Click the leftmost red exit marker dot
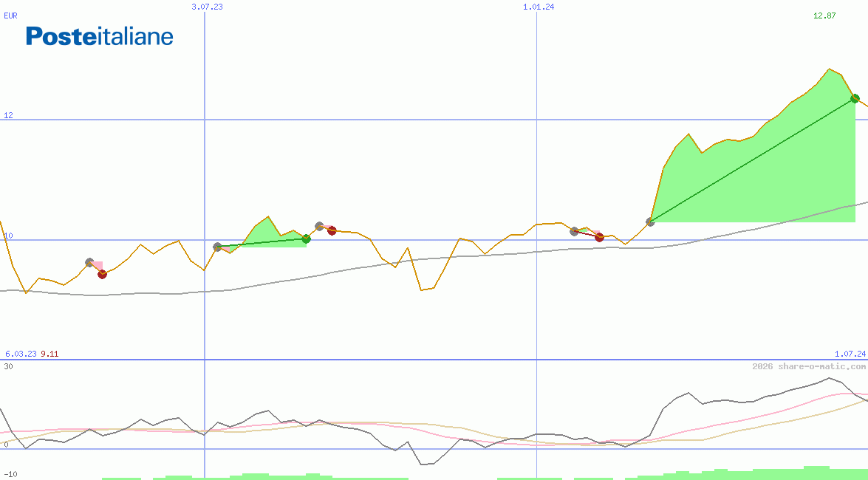Viewport: 868px width, 480px height. tap(103, 274)
